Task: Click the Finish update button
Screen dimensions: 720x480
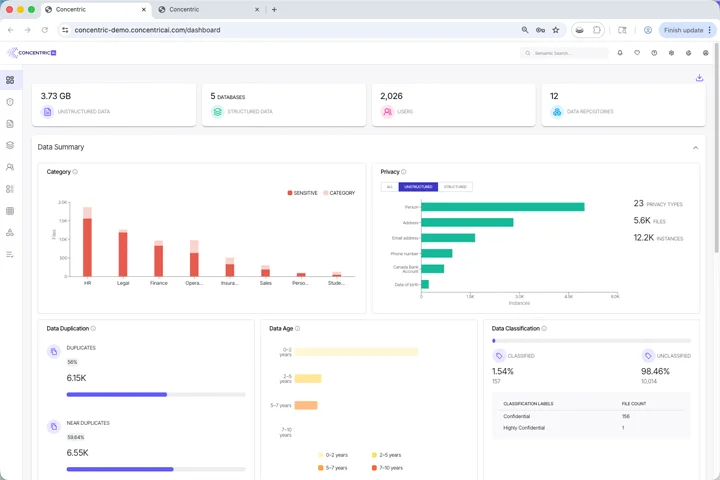Action: coord(682,30)
